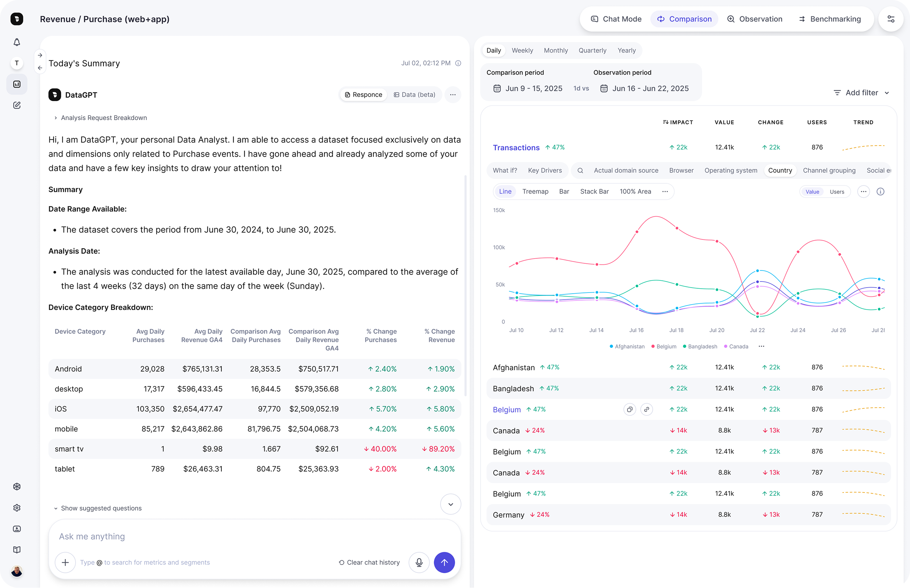Viewport: 910px width, 588px height.
Task: Expand Analysis Request Breakdown
Action: coord(100,117)
